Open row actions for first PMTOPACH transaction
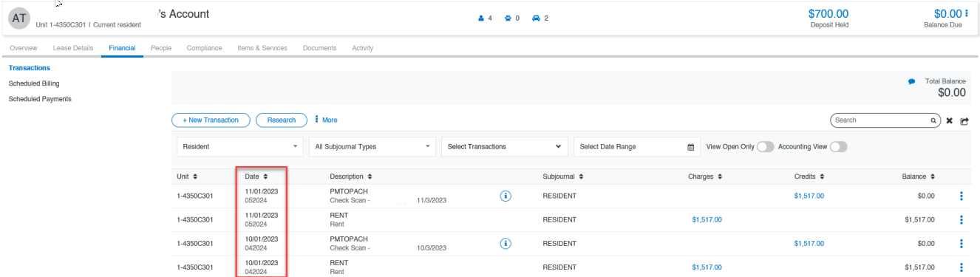 [x=962, y=196]
